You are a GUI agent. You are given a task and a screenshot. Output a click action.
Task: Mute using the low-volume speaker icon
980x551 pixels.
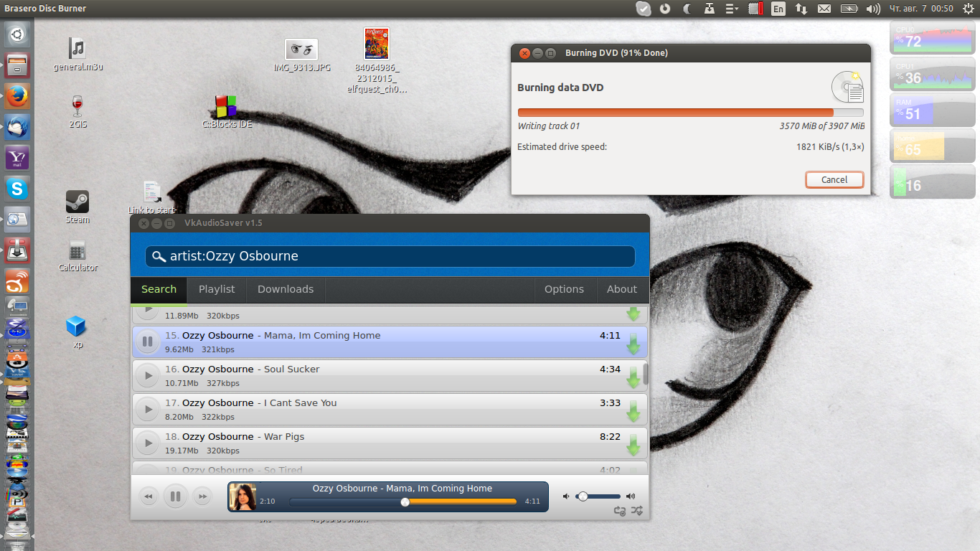point(566,496)
